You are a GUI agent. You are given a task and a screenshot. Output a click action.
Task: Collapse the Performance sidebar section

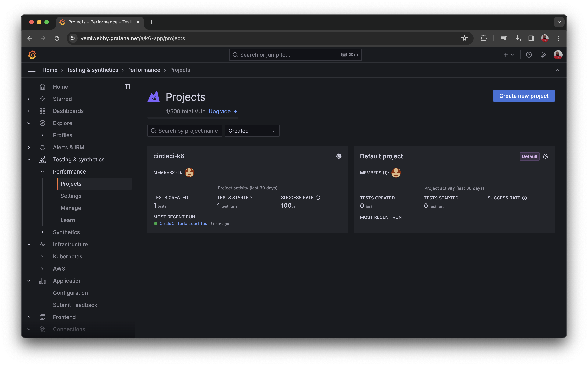pyautogui.click(x=43, y=172)
